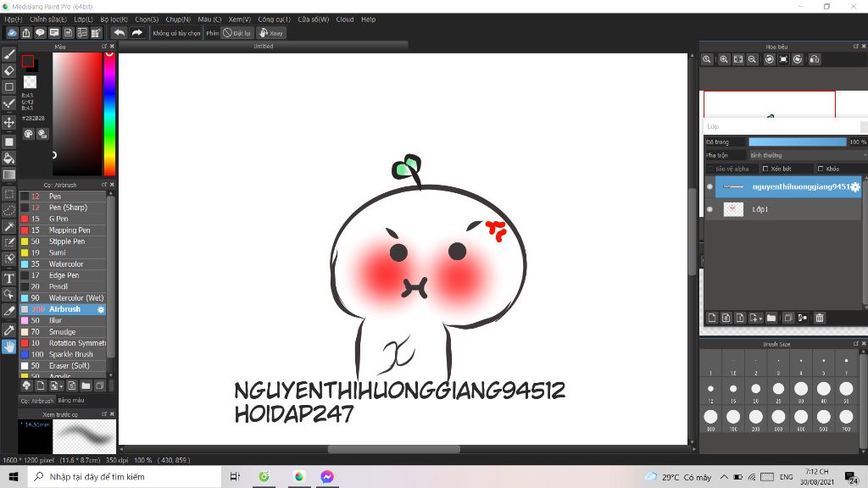Click the Redo arrow in toolbar
The width and height of the screenshot is (868, 488).
pos(136,33)
